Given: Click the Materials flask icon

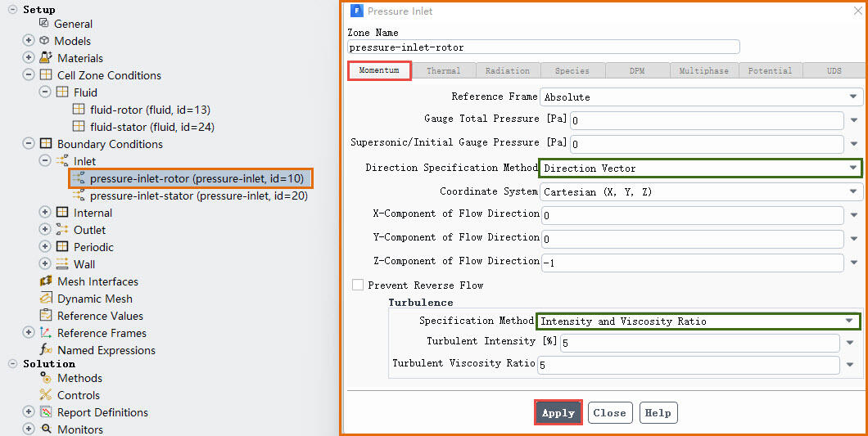Looking at the screenshot, I should (46, 58).
